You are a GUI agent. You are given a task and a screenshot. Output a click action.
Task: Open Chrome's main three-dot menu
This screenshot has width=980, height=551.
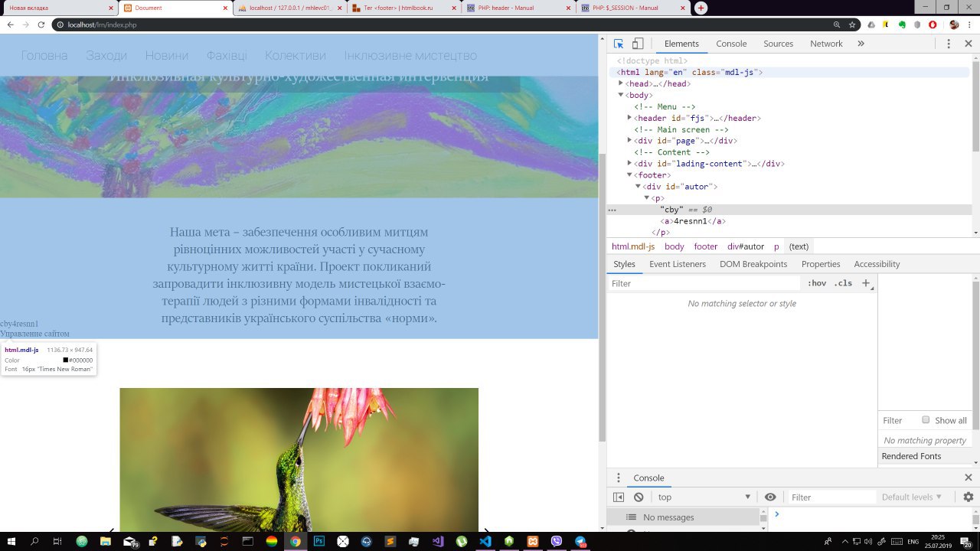pyautogui.click(x=969, y=24)
